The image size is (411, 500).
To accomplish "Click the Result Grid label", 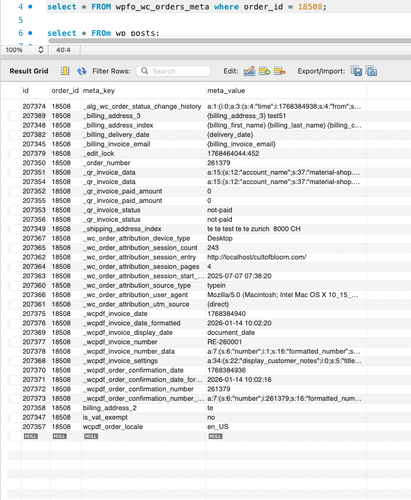I will pyautogui.click(x=29, y=71).
